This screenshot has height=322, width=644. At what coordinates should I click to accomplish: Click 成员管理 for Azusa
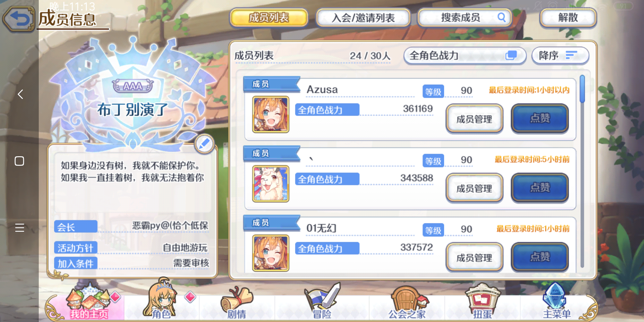[x=474, y=119]
